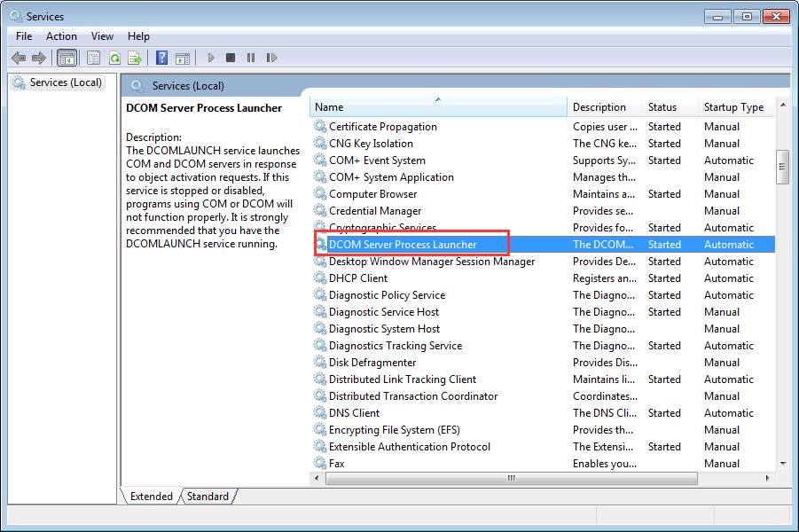799x532 pixels.
Task: Click the horizontal scrollbar thumb
Action: (x=511, y=478)
